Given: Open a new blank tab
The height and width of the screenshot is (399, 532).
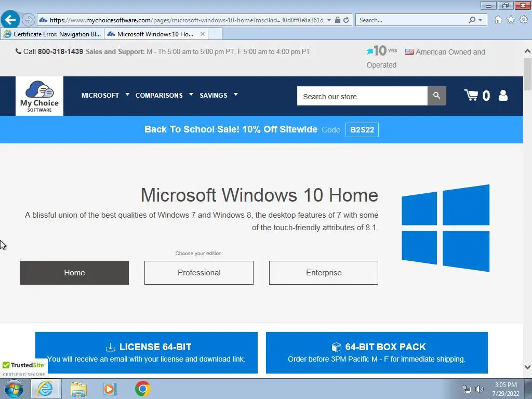Looking at the screenshot, I should 215,34.
